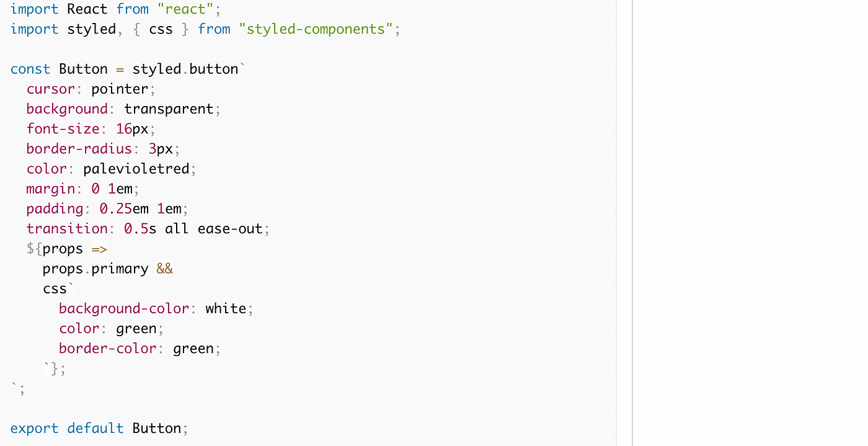Click the padding value 0.25em 1em
This screenshot has width=868, height=446.
point(140,208)
